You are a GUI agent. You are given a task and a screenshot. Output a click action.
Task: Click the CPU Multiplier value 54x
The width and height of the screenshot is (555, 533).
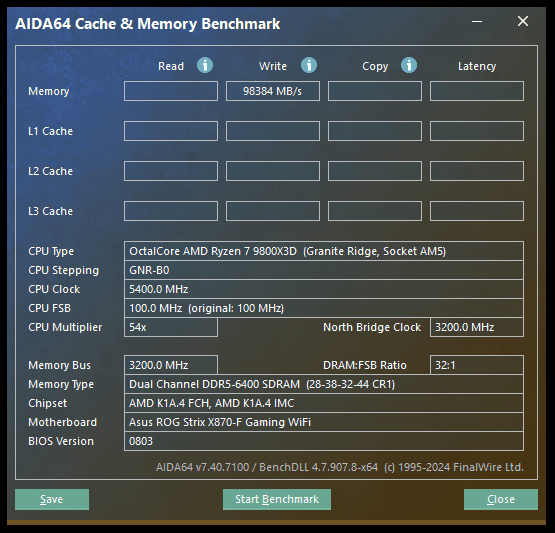[171, 327]
